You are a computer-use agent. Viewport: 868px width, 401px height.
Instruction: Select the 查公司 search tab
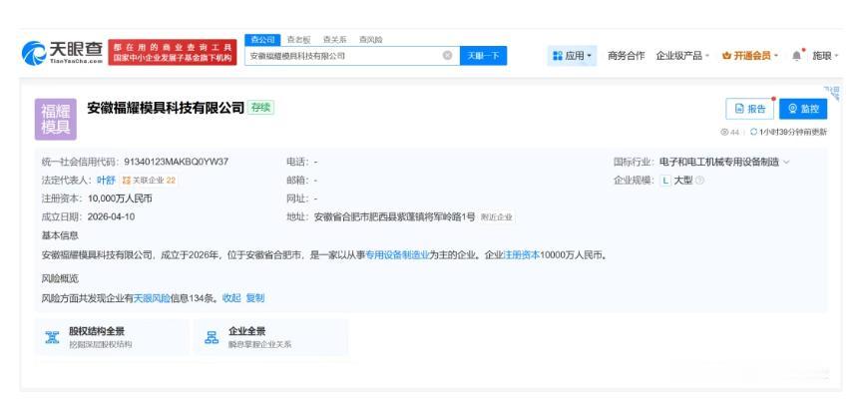pyautogui.click(x=262, y=40)
